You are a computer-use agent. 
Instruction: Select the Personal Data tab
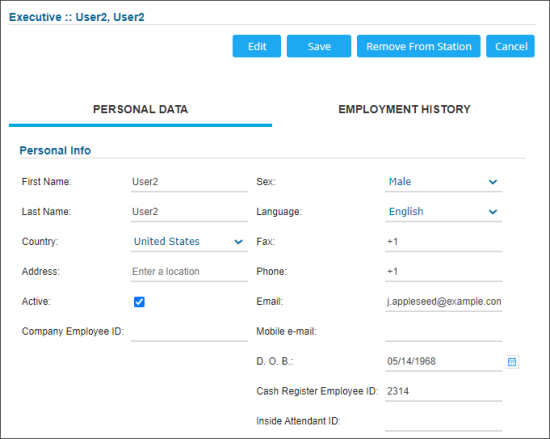(140, 109)
